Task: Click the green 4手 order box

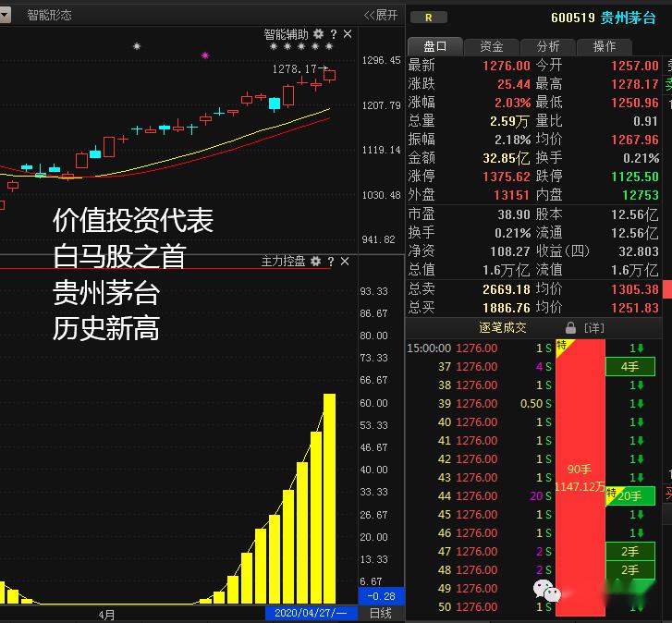Action: point(630,367)
